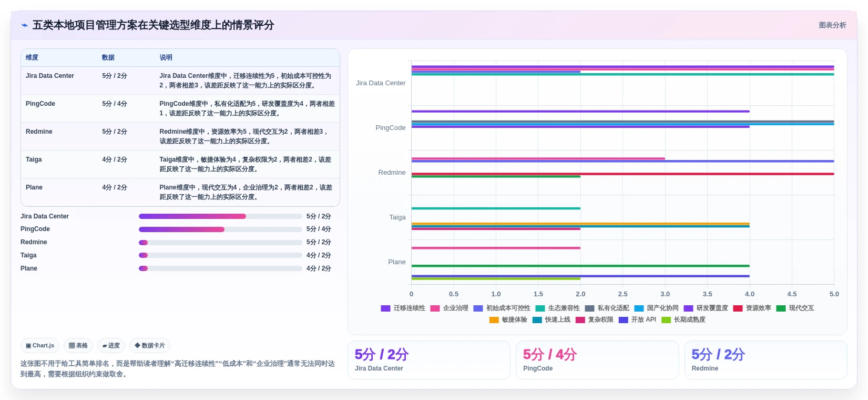Screen dimensions: 868x400
Task: Click the Plane chart axis label
Action: coord(397,262)
